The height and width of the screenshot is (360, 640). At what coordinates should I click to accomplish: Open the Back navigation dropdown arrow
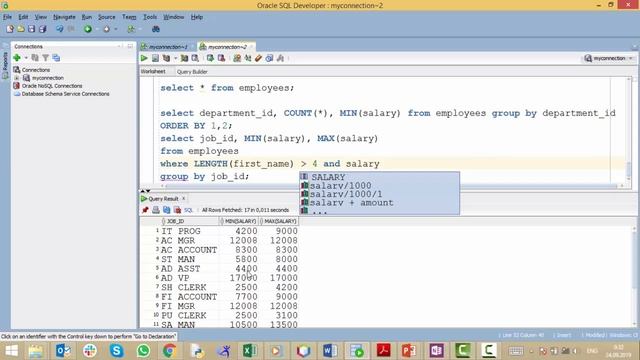[97, 29]
